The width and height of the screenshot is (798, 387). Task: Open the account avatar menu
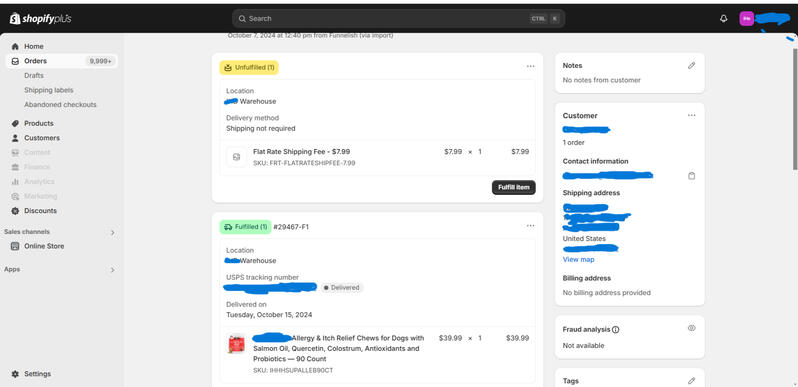click(x=747, y=19)
